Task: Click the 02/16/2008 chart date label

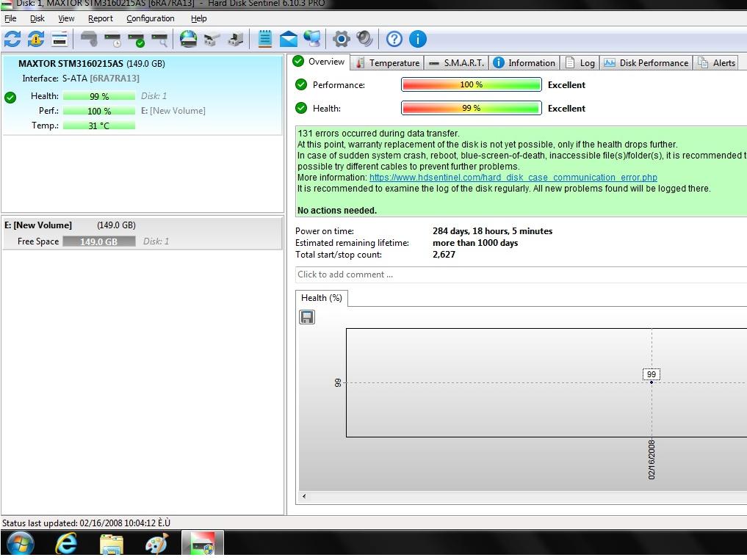Action: click(x=652, y=459)
